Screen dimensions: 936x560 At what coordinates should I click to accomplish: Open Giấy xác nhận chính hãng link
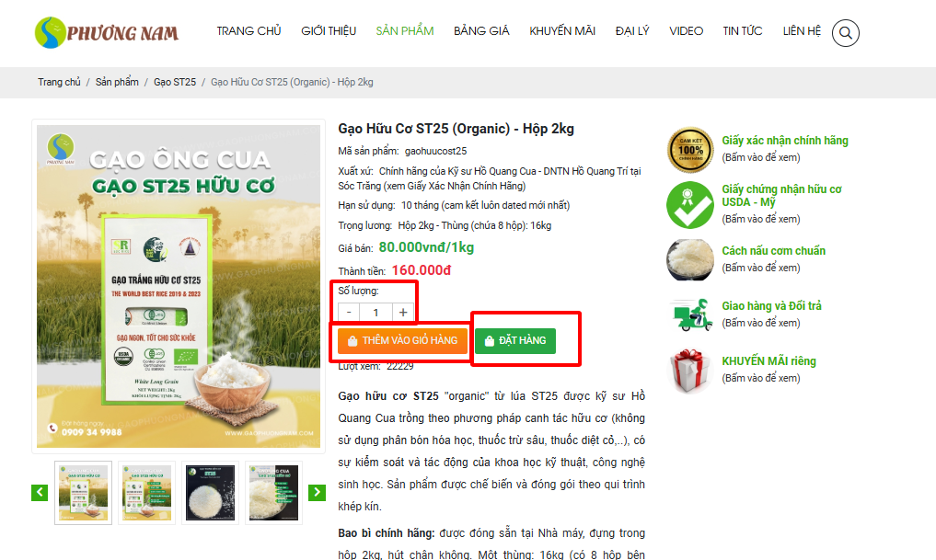785,141
